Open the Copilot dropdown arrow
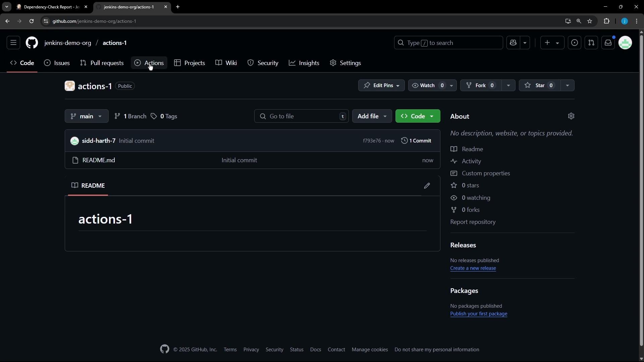644x362 pixels. (525, 43)
